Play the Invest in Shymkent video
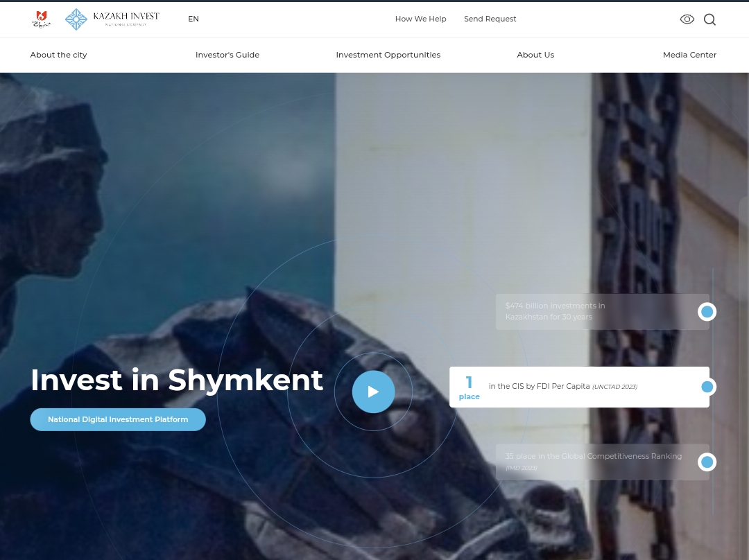This screenshot has width=749, height=560. click(374, 392)
